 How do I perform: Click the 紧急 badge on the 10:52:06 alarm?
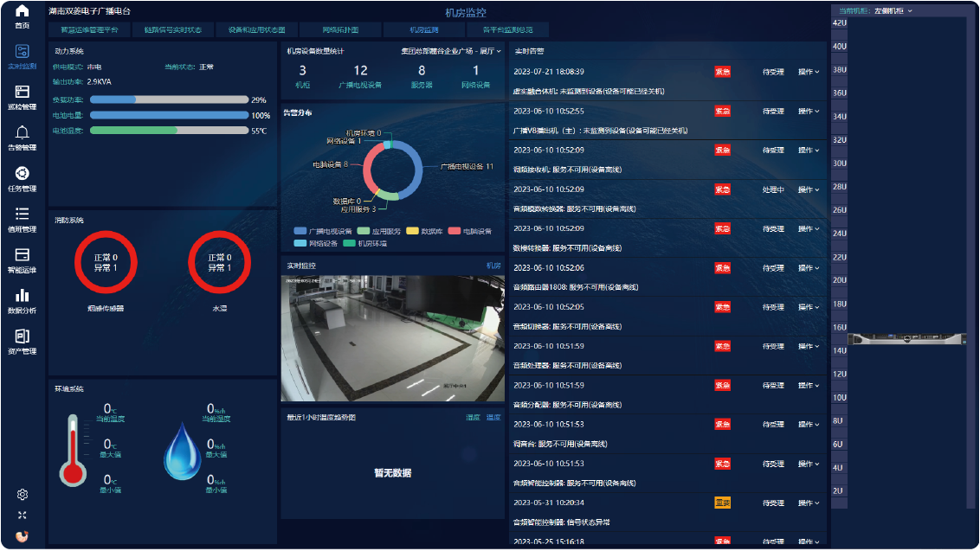click(x=723, y=268)
